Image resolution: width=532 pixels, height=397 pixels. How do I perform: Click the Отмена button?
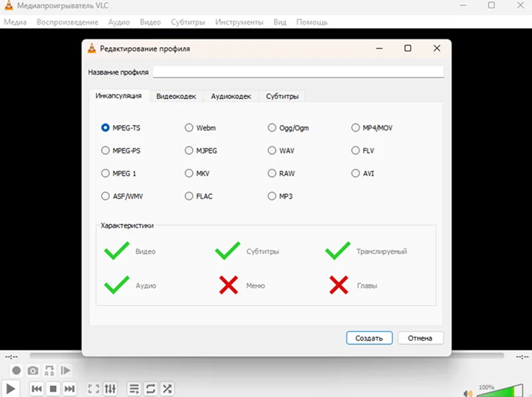click(420, 338)
